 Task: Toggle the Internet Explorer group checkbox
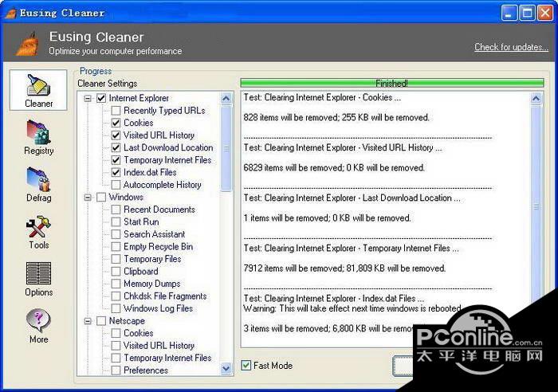point(101,98)
